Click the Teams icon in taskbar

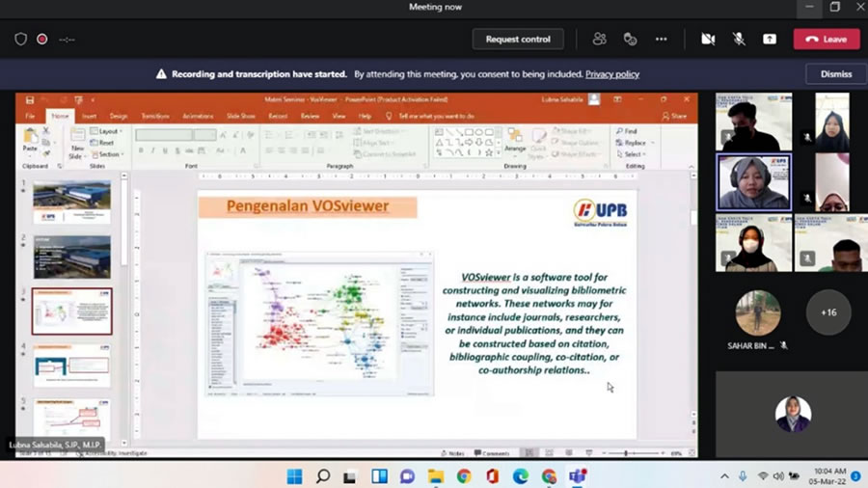(x=577, y=476)
